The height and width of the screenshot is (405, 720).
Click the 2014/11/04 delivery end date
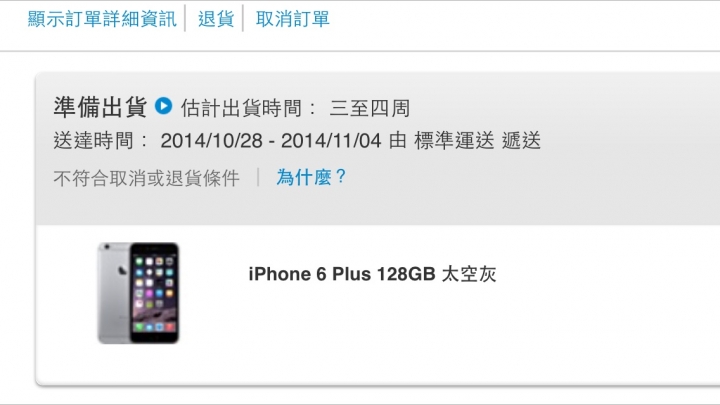[x=331, y=141]
